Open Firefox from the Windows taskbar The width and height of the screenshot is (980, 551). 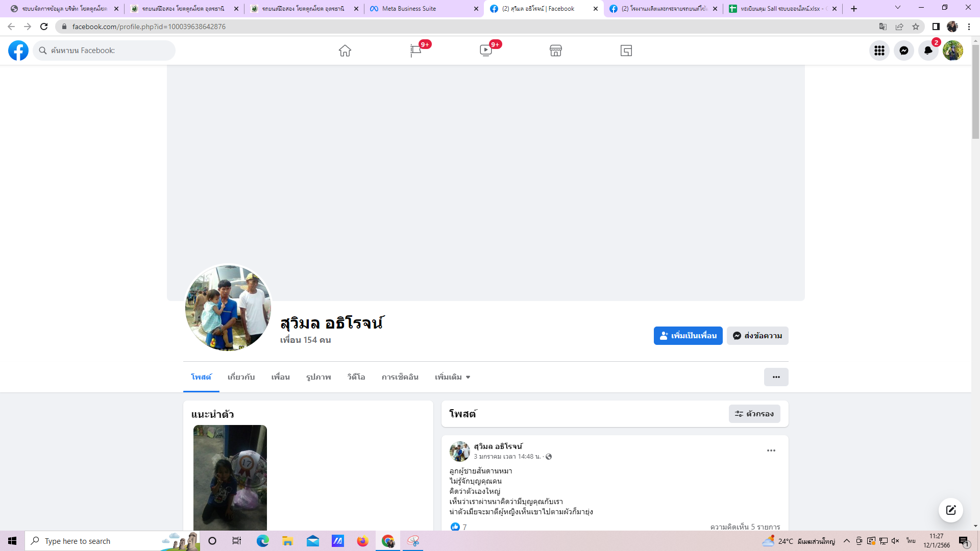pyautogui.click(x=362, y=541)
